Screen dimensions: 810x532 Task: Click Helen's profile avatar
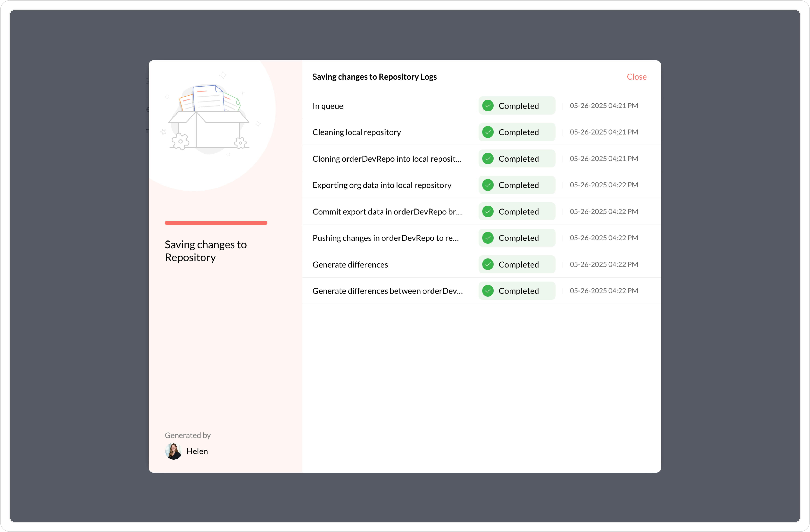click(x=173, y=451)
